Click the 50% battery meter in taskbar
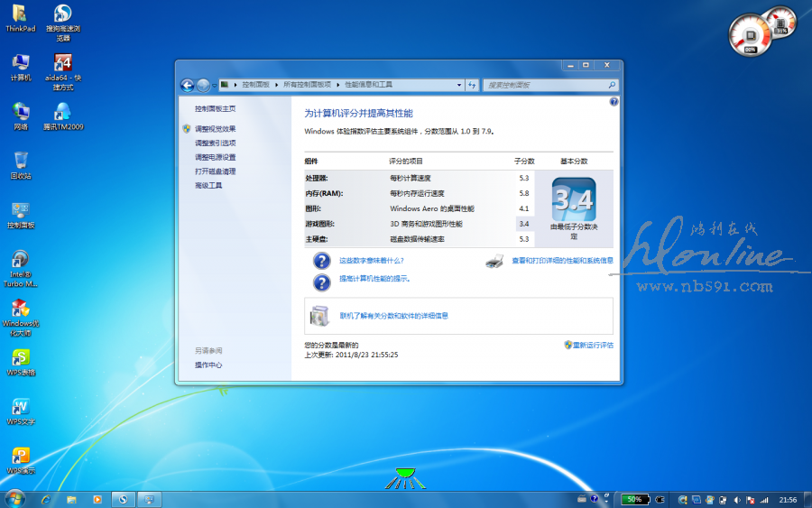The width and height of the screenshot is (812, 508). [633, 499]
